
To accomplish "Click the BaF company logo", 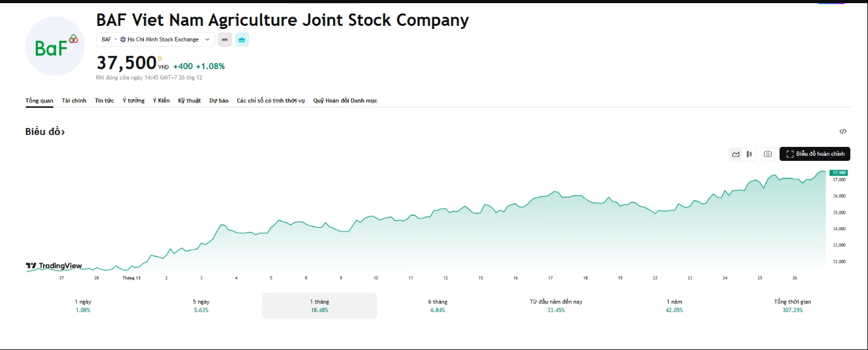I will tap(55, 47).
